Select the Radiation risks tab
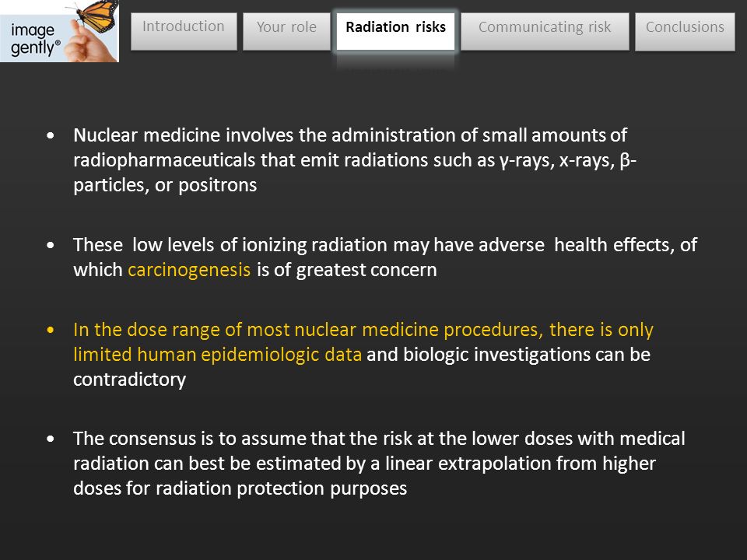Image resolution: width=747 pixels, height=560 pixels. 395,31
